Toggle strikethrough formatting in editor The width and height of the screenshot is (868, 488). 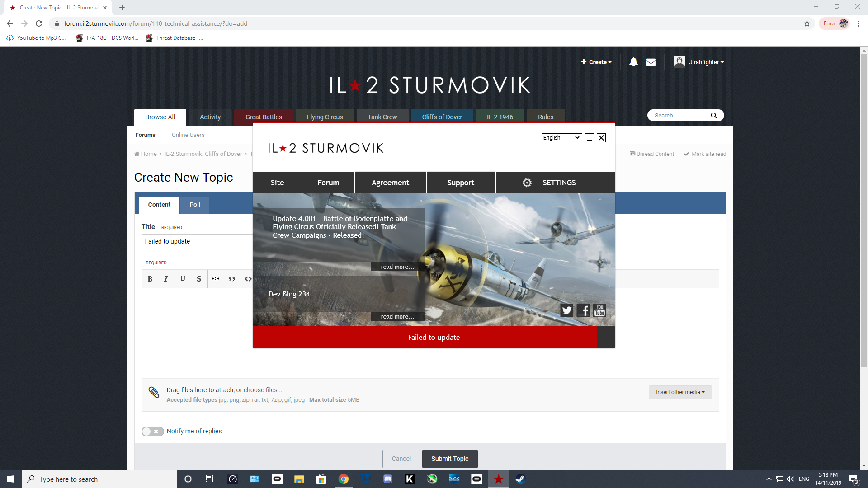coord(199,279)
